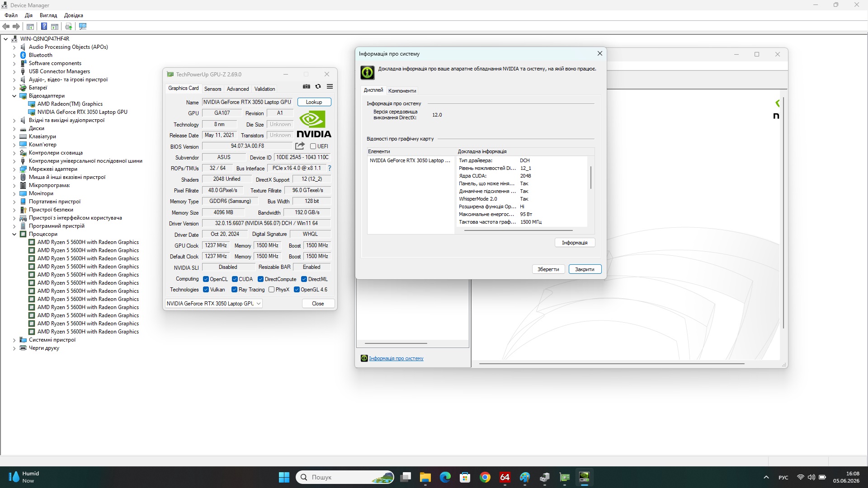Open the Інформація про систему link
This screenshot has width=868, height=488.
pos(396,358)
